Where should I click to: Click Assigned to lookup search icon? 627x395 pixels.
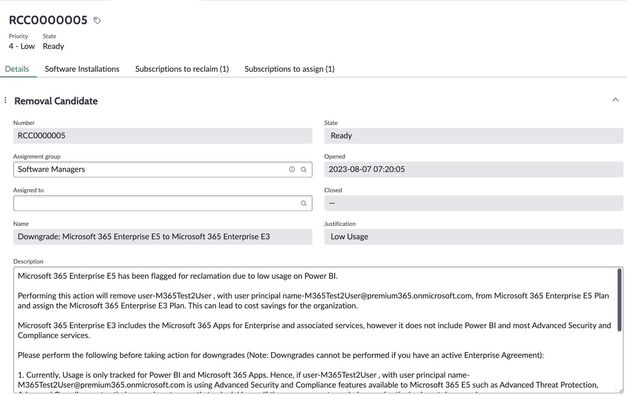click(x=304, y=203)
